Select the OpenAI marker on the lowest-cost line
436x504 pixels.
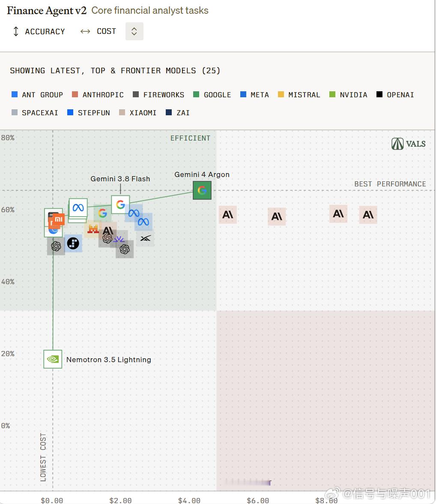(56, 246)
